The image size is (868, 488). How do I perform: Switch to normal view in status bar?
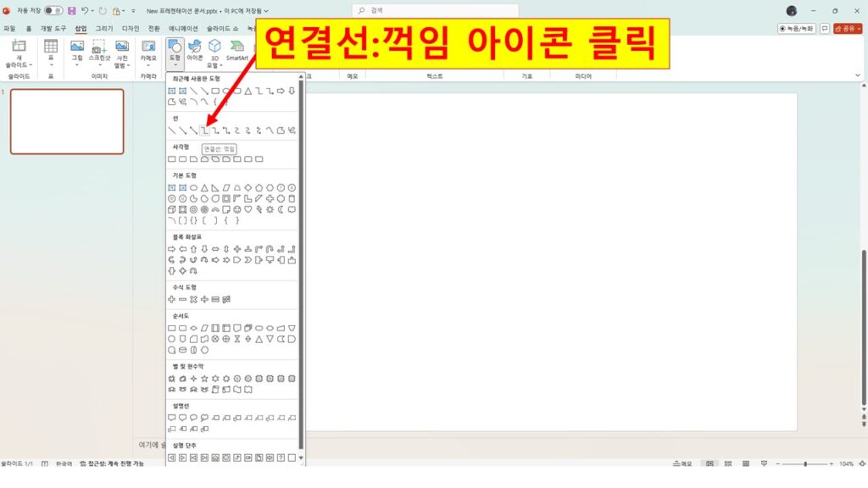pyautogui.click(x=709, y=463)
